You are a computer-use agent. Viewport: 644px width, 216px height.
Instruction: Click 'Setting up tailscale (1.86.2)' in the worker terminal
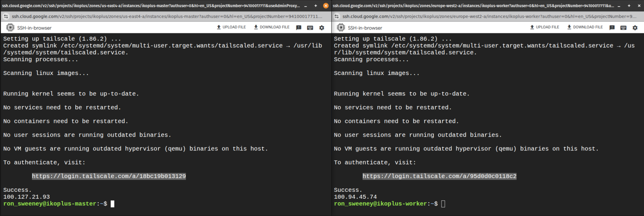386,39
